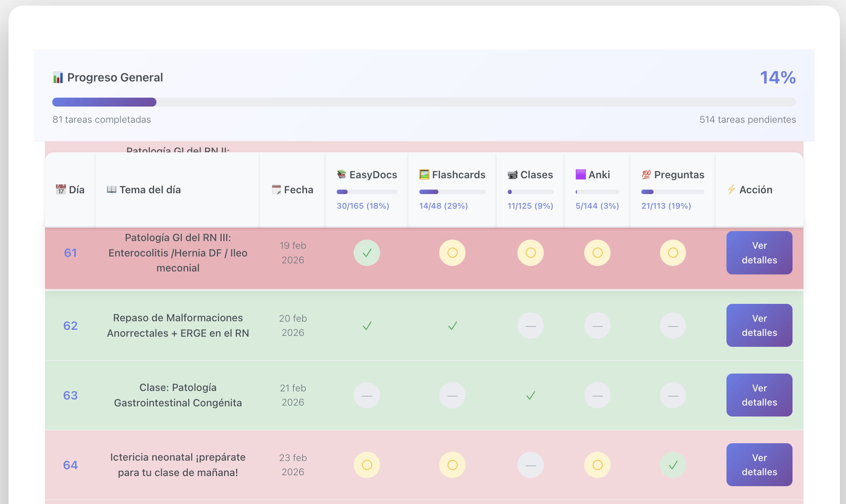Screen dimensions: 846x504
Task: Open Ver detalles for day 63
Action: 759,395
